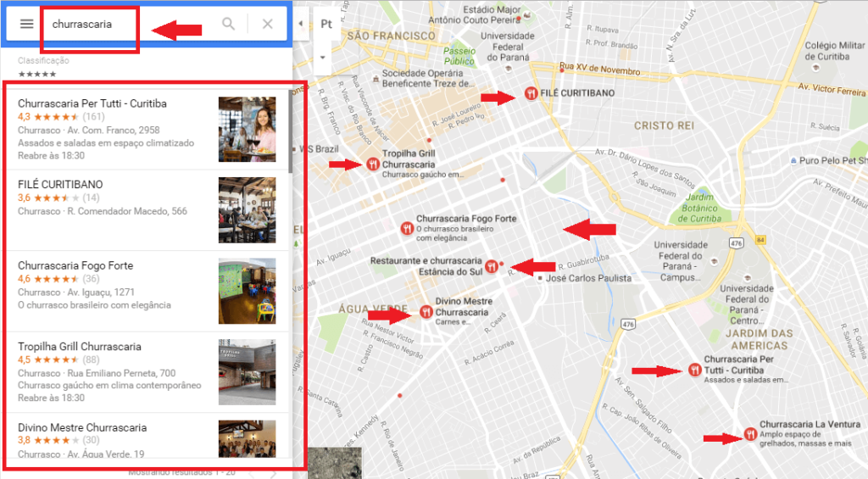Click address R. Comendador Macedo, 566
The height and width of the screenshot is (479, 868).
pyautogui.click(x=127, y=211)
